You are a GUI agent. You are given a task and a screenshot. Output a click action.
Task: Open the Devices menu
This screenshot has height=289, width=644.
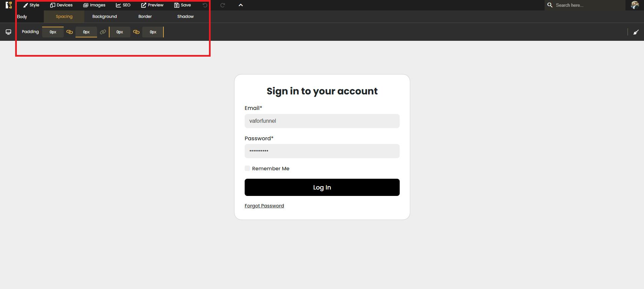pos(61,5)
